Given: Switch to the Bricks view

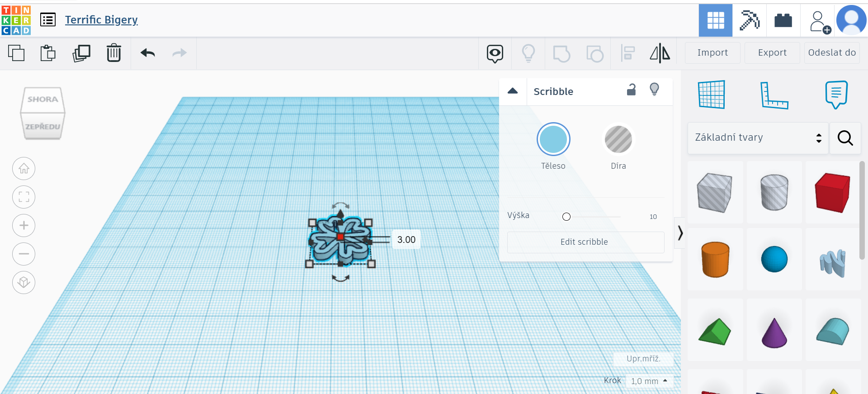Looking at the screenshot, I should [783, 20].
